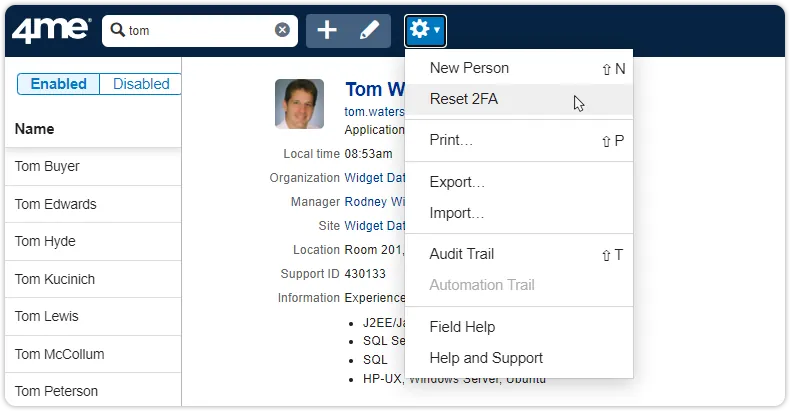
Task: Clear the search field with the X
Action: [x=282, y=30]
